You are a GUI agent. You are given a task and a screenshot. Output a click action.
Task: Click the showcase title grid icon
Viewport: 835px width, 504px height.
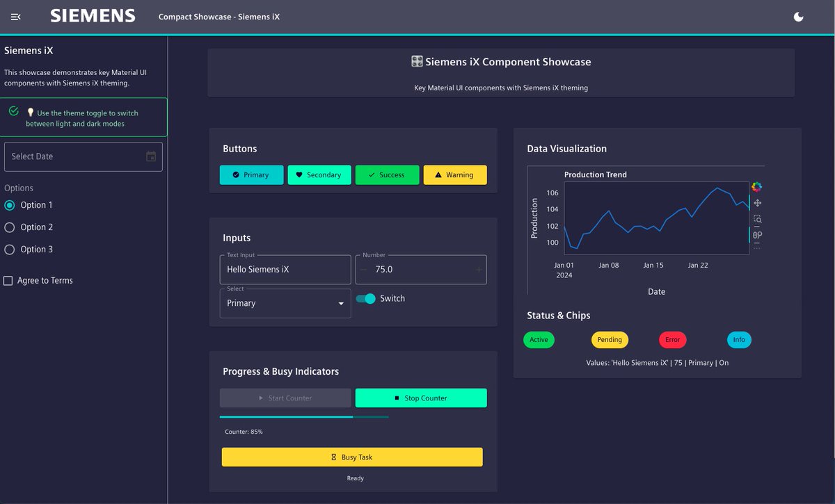click(x=417, y=61)
